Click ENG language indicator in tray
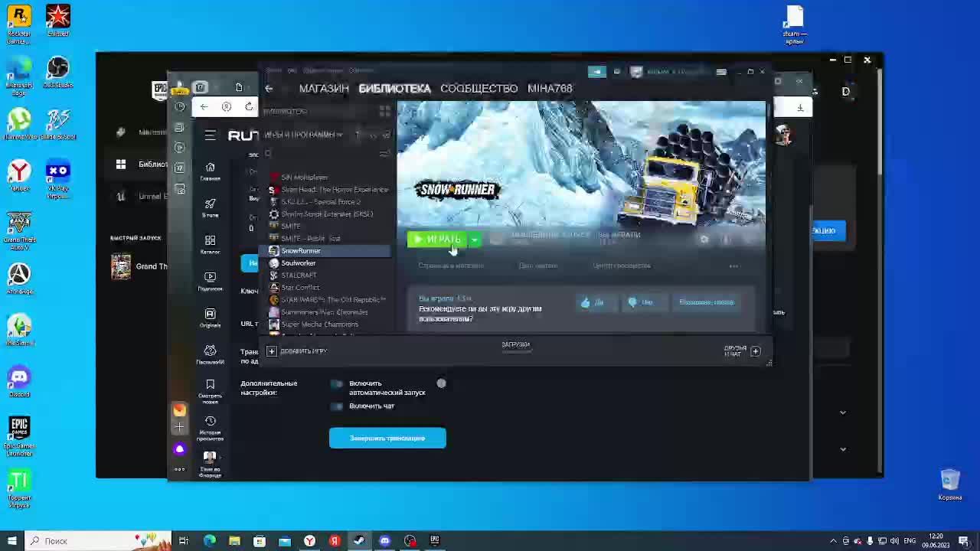 click(910, 541)
